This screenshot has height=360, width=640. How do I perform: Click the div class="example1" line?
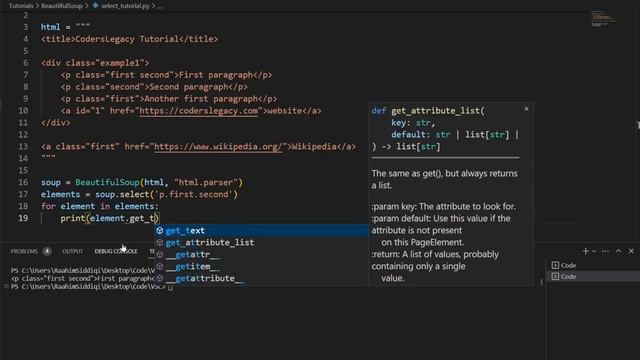pos(95,63)
